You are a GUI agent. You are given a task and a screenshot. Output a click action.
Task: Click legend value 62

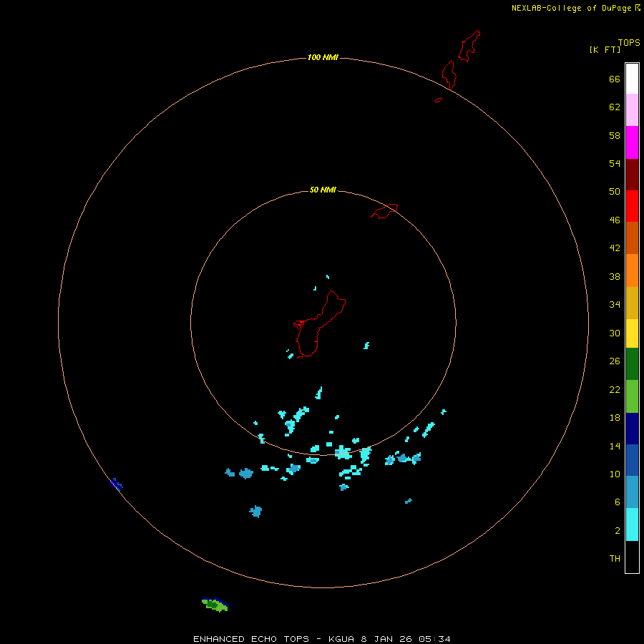tap(615, 107)
